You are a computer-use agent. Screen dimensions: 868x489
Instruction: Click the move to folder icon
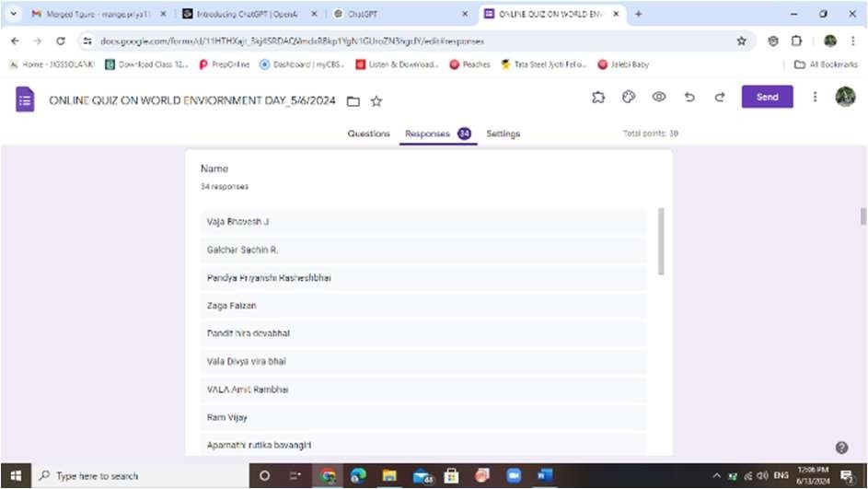tap(353, 101)
